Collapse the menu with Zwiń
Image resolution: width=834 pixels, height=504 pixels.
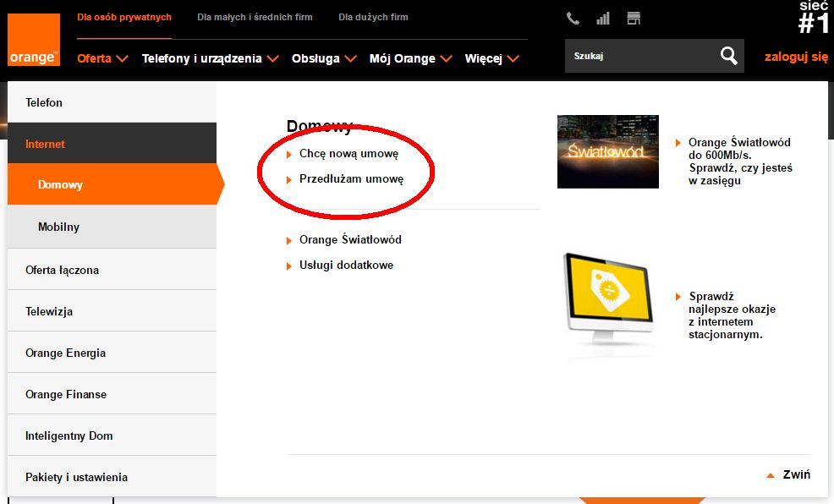coord(788,474)
